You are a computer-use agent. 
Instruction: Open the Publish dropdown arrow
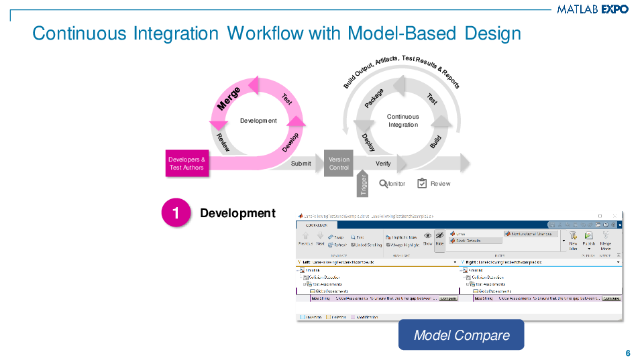coord(589,249)
